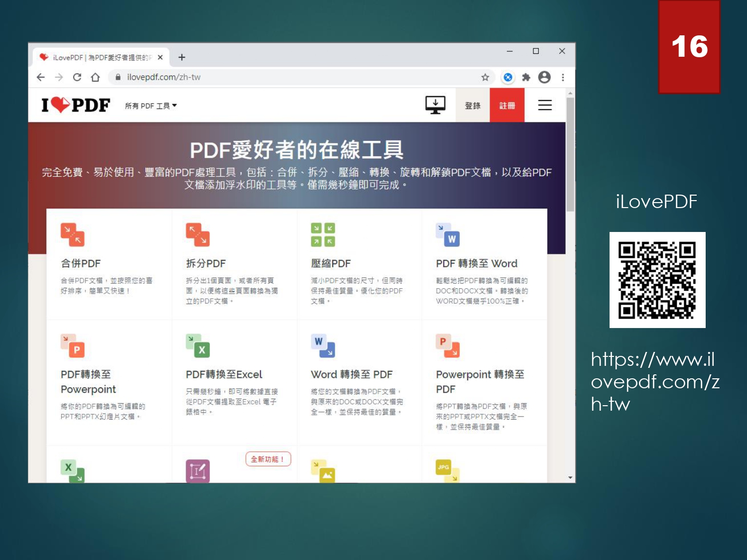Click the scrollbar up arrow

tap(570, 93)
